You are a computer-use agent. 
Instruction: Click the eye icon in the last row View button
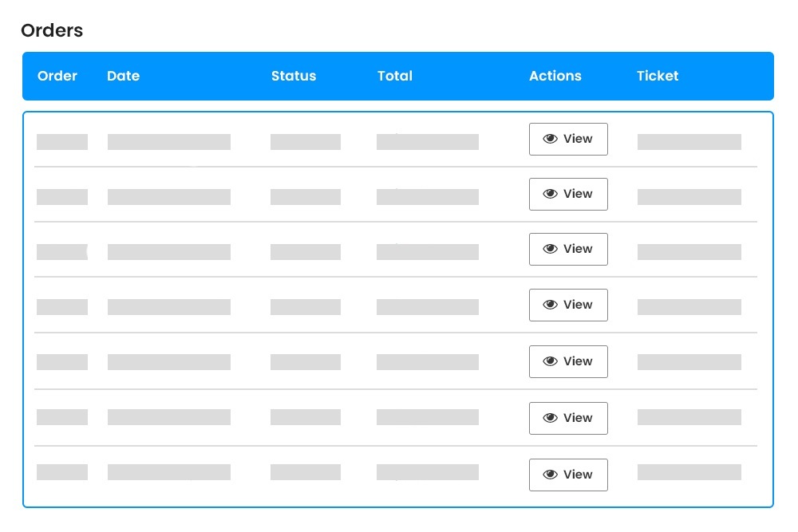(550, 475)
